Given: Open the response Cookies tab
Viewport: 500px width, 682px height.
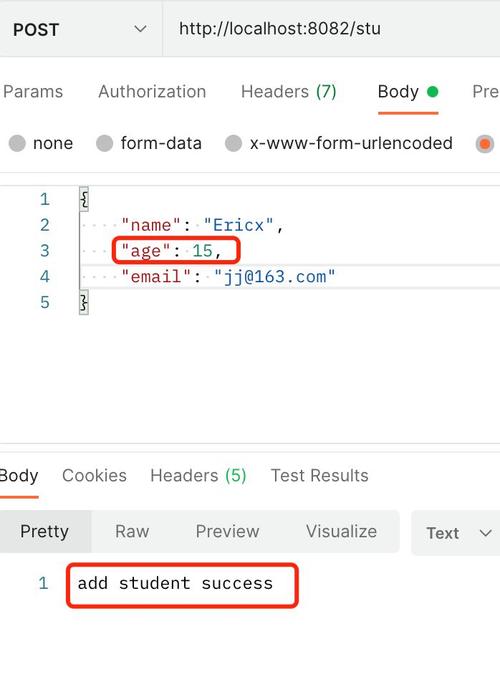Looking at the screenshot, I should [x=94, y=475].
